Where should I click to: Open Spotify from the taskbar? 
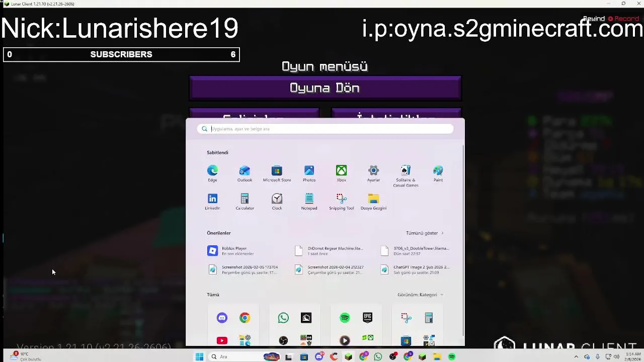pyautogui.click(x=452, y=357)
